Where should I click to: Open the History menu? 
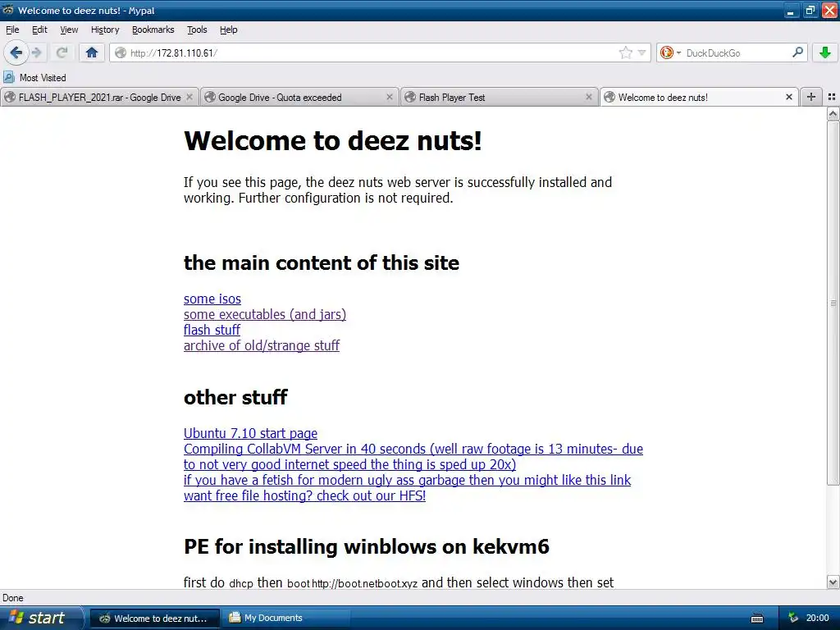pos(104,30)
